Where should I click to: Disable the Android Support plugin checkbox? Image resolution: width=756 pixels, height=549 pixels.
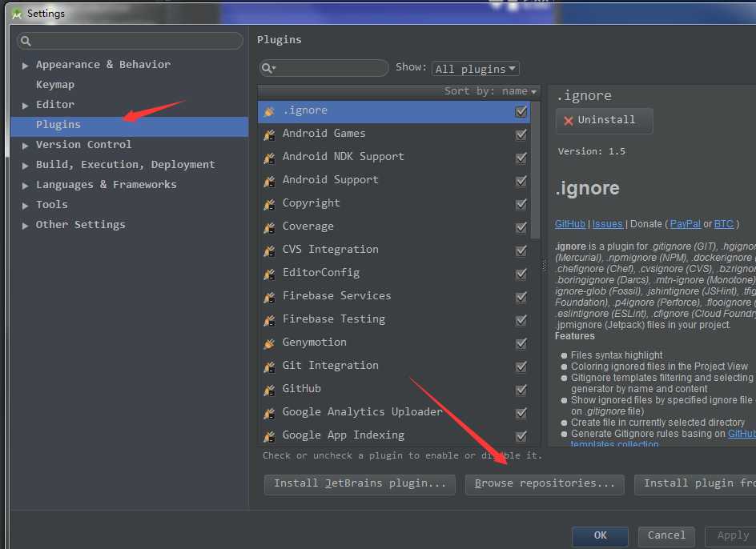521,181
